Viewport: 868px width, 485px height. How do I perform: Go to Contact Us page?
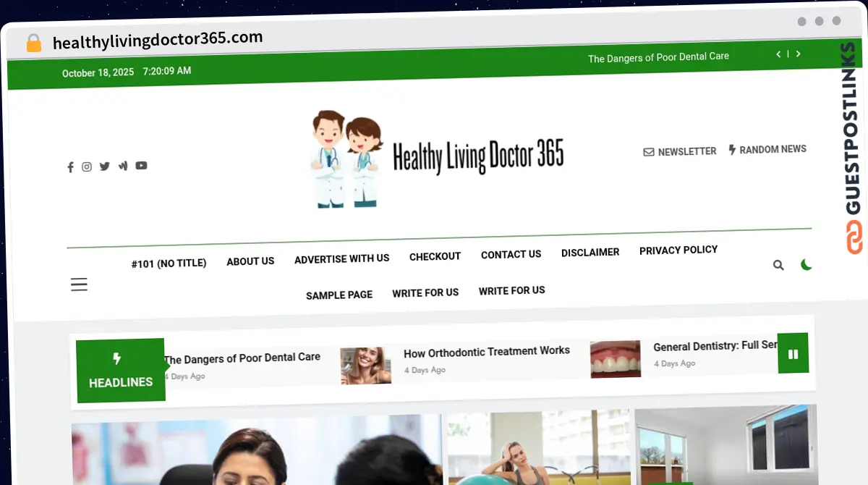click(x=511, y=254)
